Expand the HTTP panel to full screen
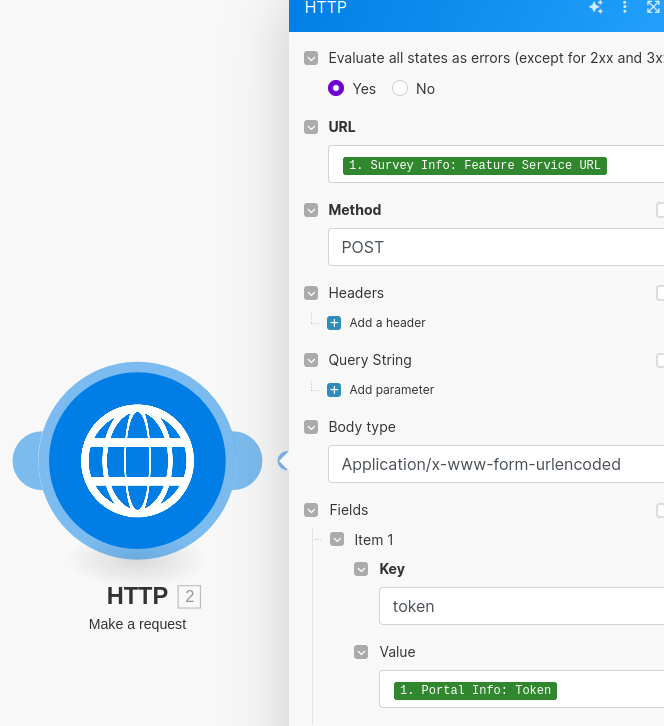This screenshot has width=664, height=726. 654,7
